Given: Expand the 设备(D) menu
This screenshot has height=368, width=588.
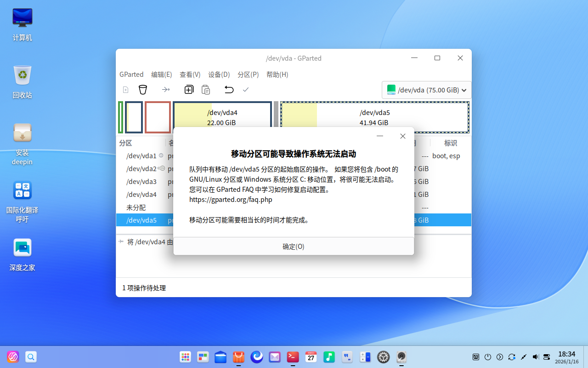Looking at the screenshot, I should (219, 74).
